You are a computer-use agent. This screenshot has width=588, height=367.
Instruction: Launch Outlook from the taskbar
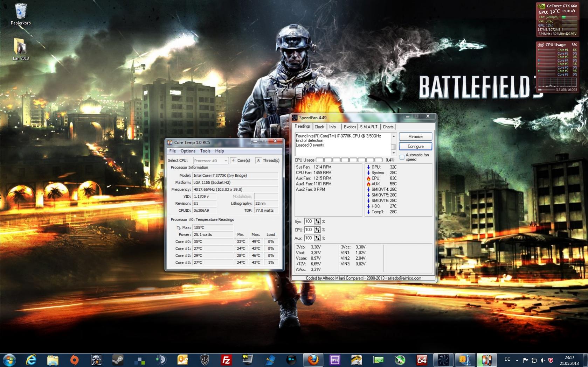[x=183, y=360]
